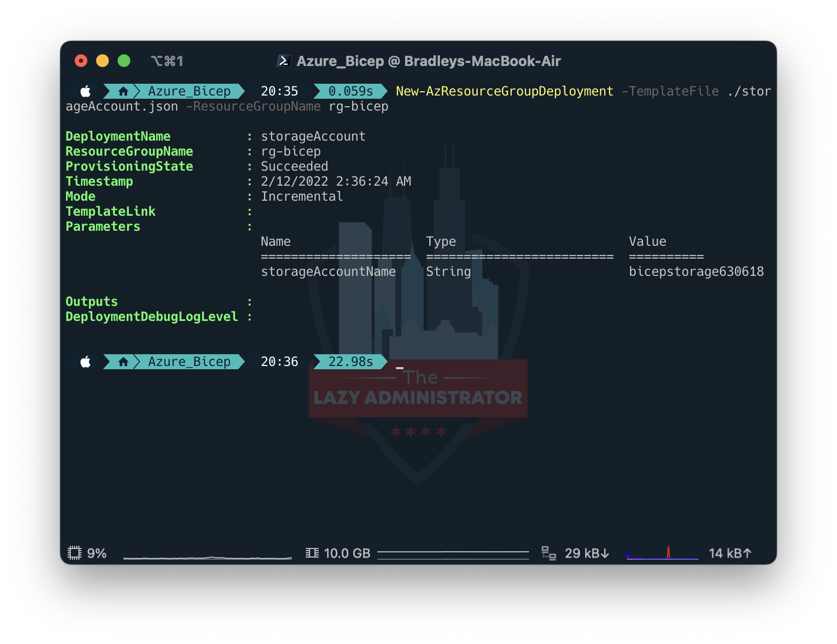
Task: Click the green zoom window button
Action: (x=124, y=61)
